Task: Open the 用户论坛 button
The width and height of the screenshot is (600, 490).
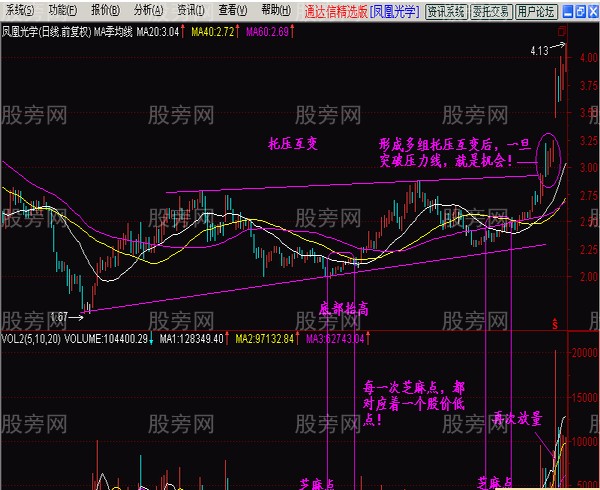Action: point(536,12)
